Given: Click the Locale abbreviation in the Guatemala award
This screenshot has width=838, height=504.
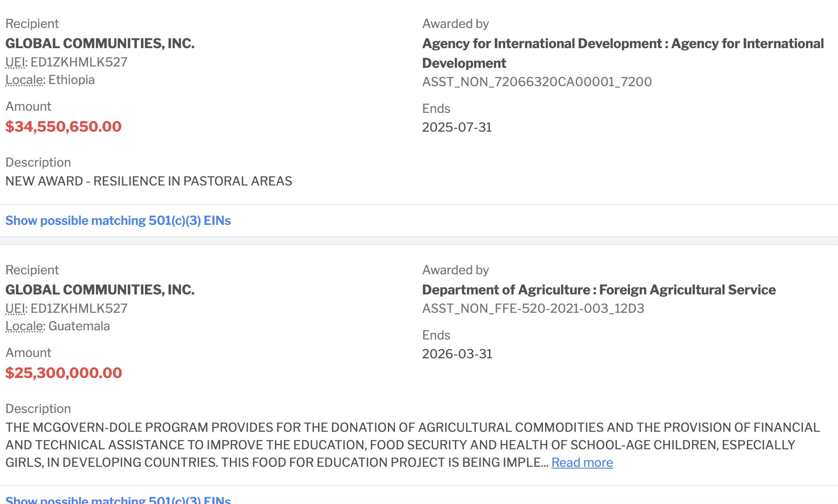Looking at the screenshot, I should coord(25,326).
